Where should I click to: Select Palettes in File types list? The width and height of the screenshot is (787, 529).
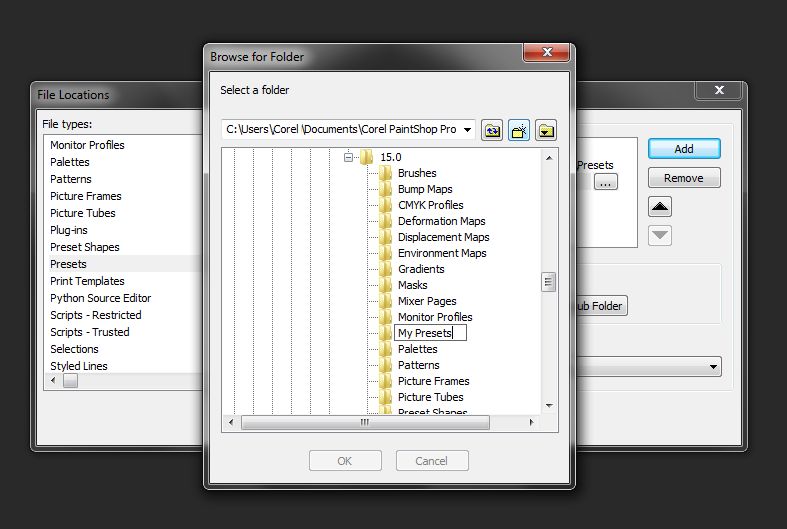coord(69,162)
